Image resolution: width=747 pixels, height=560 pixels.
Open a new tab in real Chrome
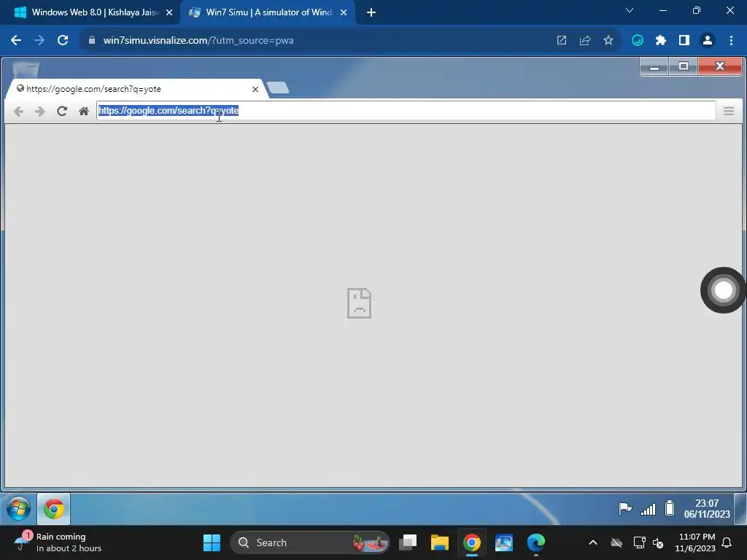tap(371, 13)
